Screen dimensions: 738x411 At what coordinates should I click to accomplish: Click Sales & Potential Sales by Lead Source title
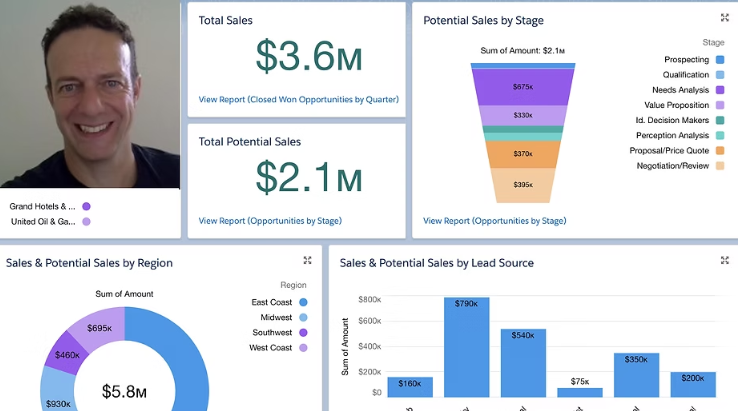click(x=437, y=263)
